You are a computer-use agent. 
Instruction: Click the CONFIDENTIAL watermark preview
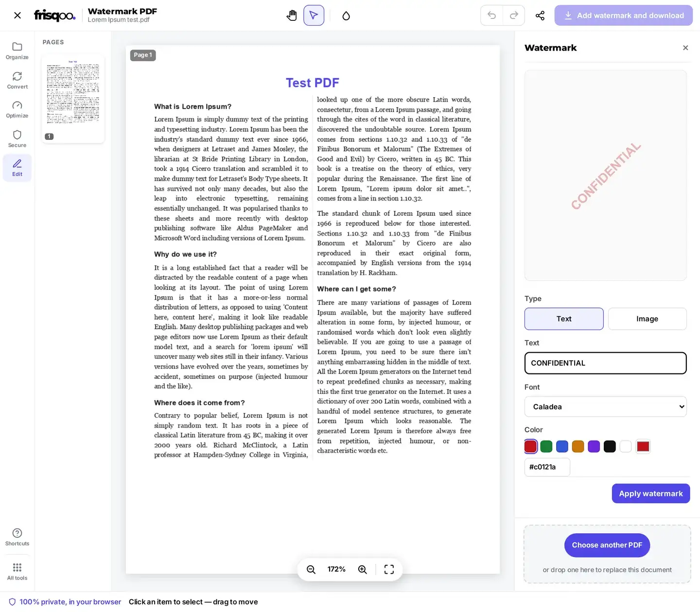[606, 176]
